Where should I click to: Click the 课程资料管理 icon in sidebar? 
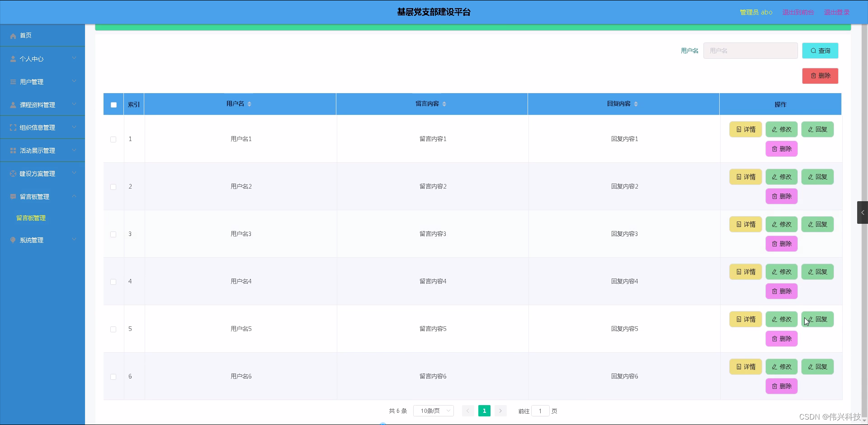click(13, 104)
